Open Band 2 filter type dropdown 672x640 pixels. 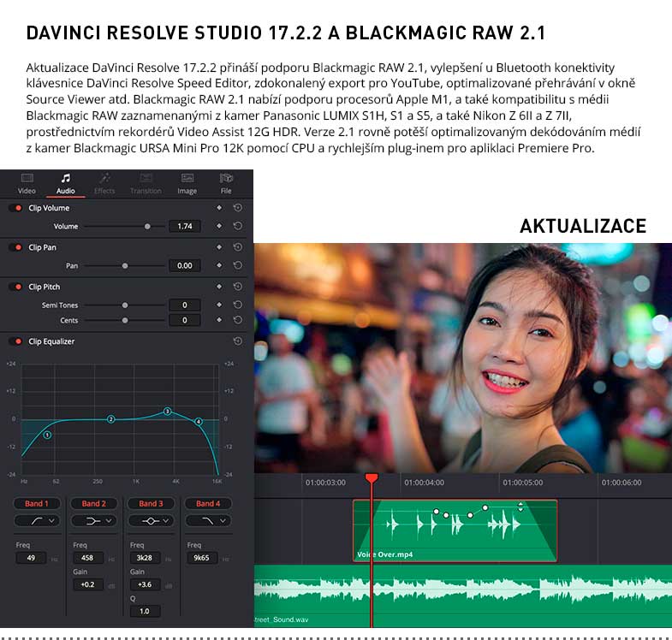94,520
